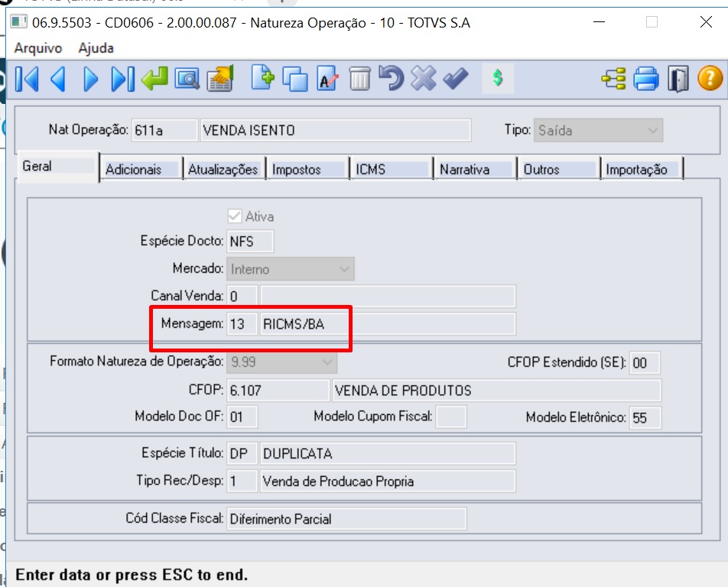Click Cód Classe Fiscal field Diferimento Parcial
Image resolution: width=728 pixels, height=587 pixels.
pyautogui.click(x=346, y=519)
